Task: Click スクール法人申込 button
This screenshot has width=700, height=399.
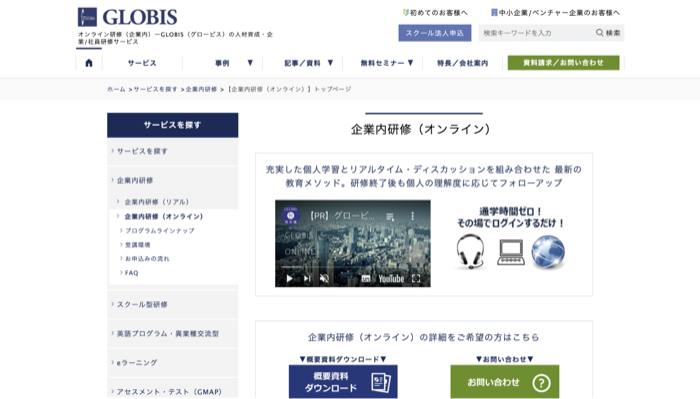Action: point(435,33)
